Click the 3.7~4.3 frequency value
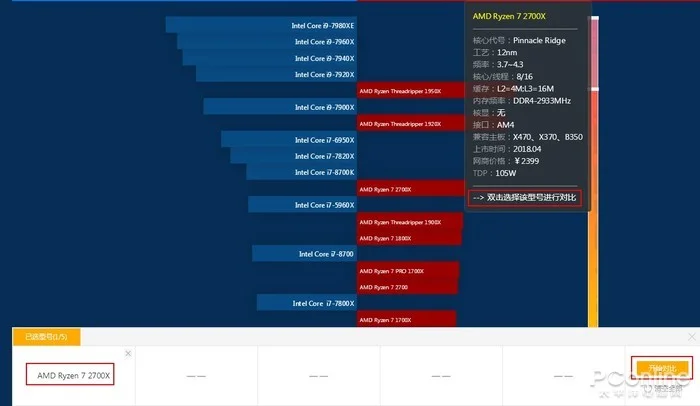Image resolution: width=700 pixels, height=406 pixels. point(510,64)
